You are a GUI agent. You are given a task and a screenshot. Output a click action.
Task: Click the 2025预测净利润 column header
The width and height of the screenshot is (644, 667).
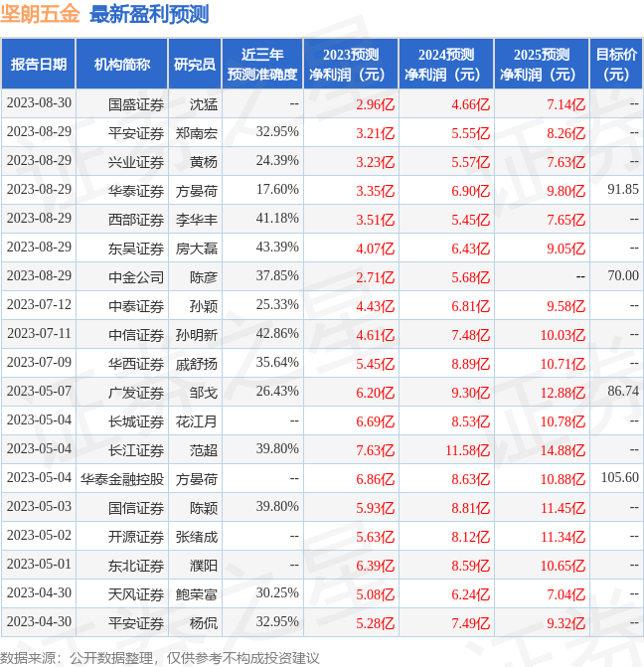point(542,65)
